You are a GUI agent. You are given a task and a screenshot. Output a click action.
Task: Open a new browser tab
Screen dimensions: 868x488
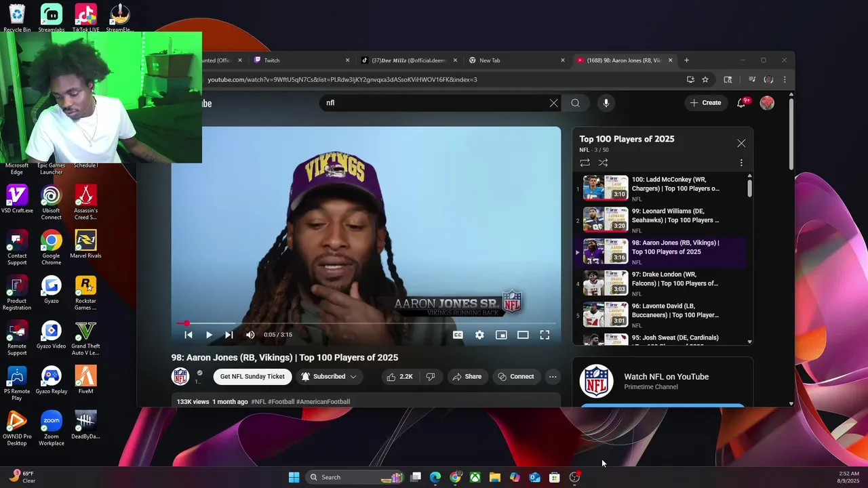pos(686,60)
